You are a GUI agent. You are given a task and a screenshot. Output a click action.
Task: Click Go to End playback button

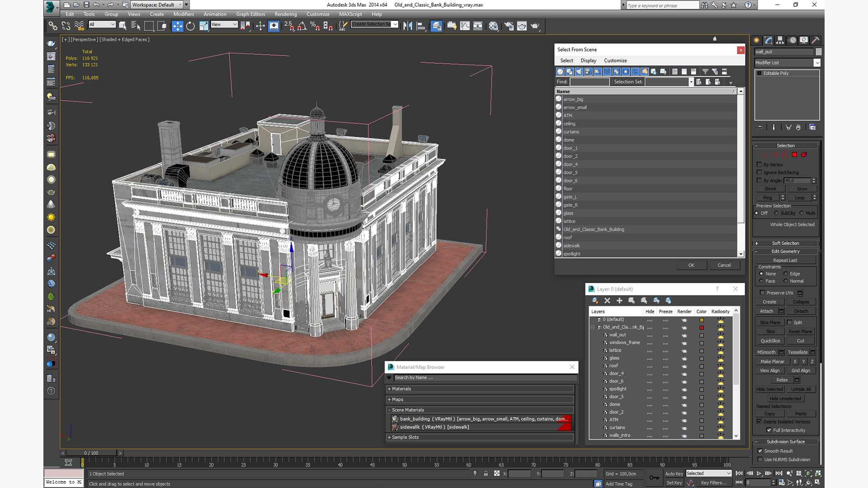tap(779, 474)
